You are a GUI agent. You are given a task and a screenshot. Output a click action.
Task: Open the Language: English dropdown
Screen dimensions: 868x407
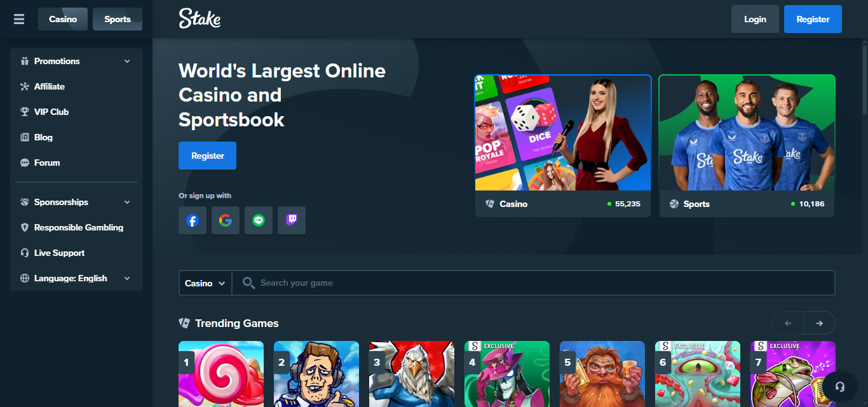pos(76,278)
